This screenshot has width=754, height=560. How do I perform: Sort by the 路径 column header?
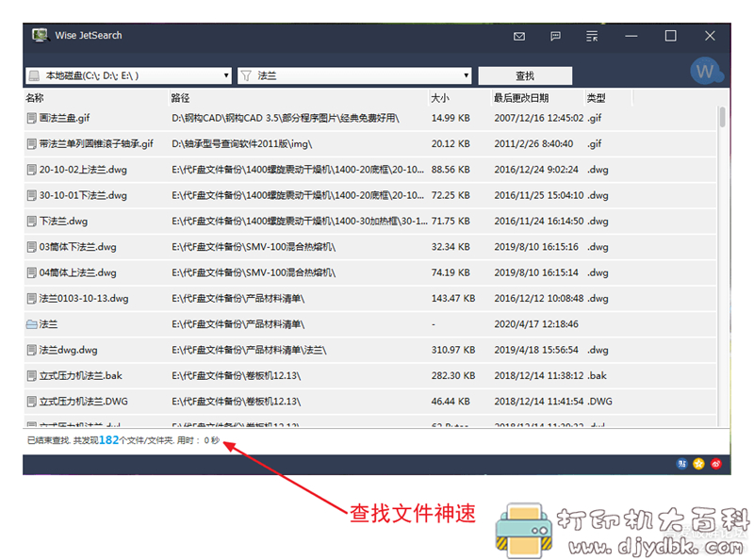coord(180,98)
